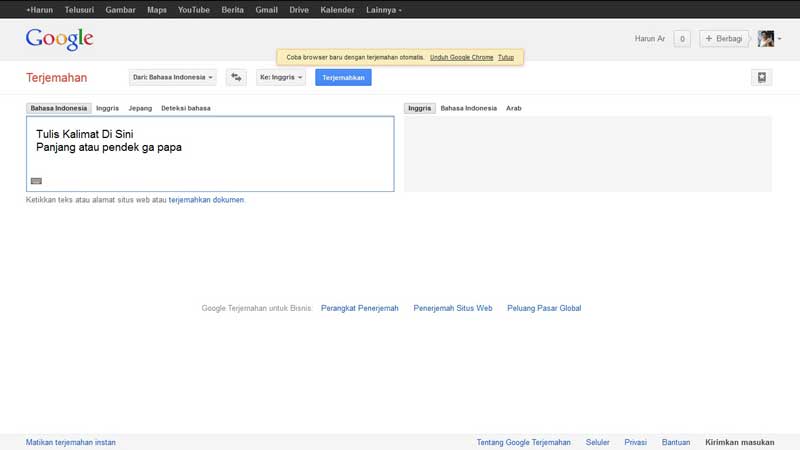Screen dimensions: 800x450
Task: Select Bahasa Indonesia target language tab
Action: click(468, 108)
